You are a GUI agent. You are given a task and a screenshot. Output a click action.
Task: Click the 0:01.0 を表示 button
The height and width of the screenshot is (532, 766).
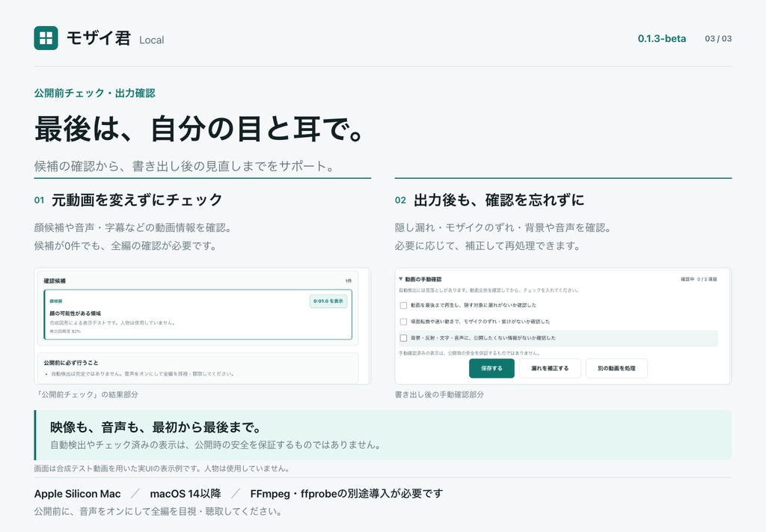tap(328, 301)
